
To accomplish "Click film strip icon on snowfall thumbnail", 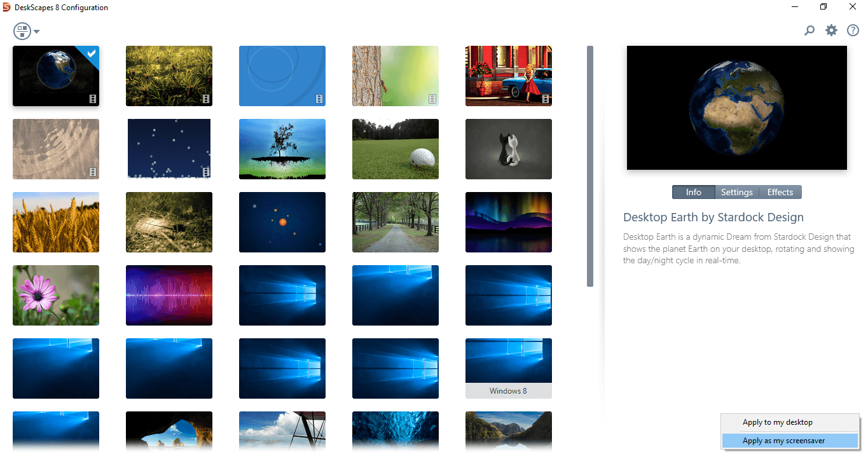I will [x=206, y=172].
